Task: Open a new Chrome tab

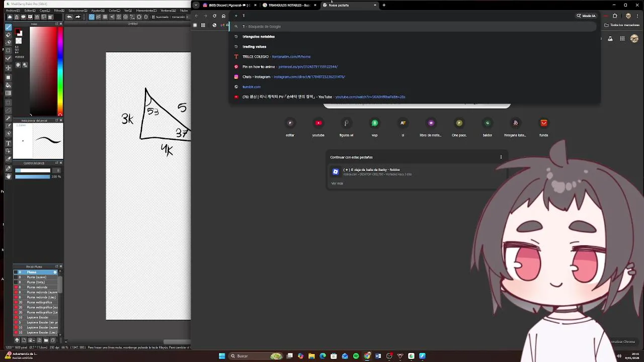Action: coord(384,5)
